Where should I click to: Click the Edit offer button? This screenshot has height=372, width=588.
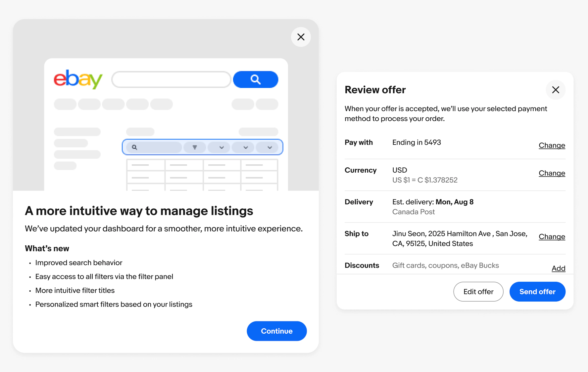pyautogui.click(x=478, y=292)
